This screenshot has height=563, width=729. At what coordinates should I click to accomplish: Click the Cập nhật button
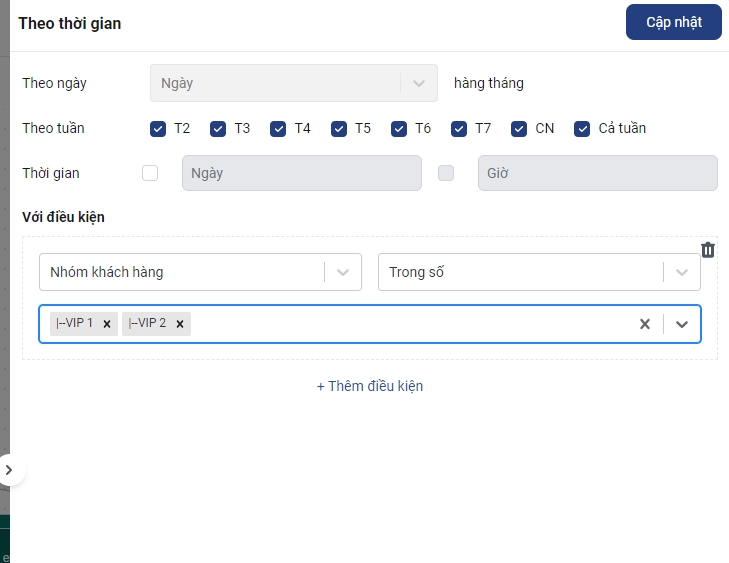673,22
